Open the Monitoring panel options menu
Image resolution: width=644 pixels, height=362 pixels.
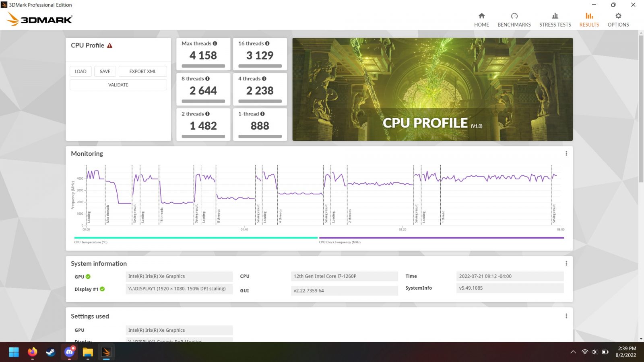coord(566,153)
